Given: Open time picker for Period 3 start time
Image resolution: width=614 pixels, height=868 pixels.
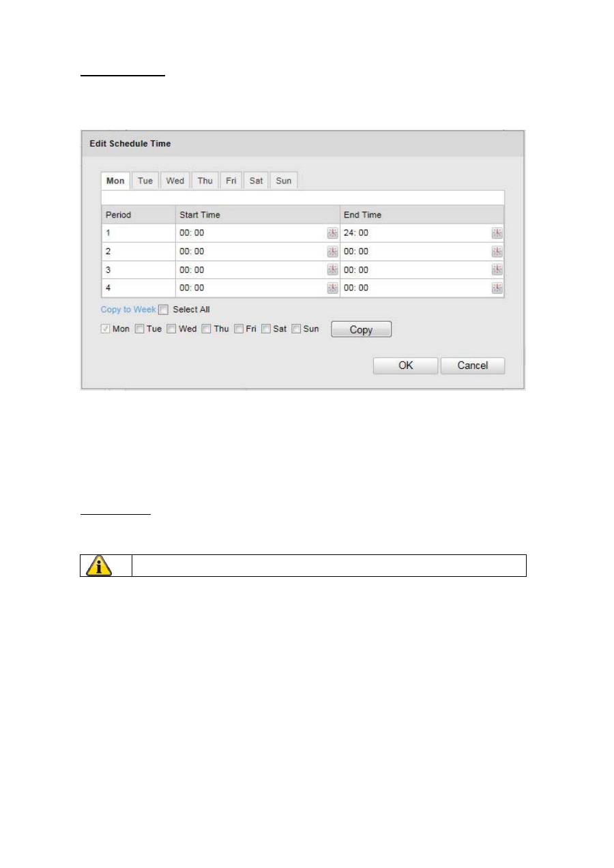Looking at the screenshot, I should [332, 270].
